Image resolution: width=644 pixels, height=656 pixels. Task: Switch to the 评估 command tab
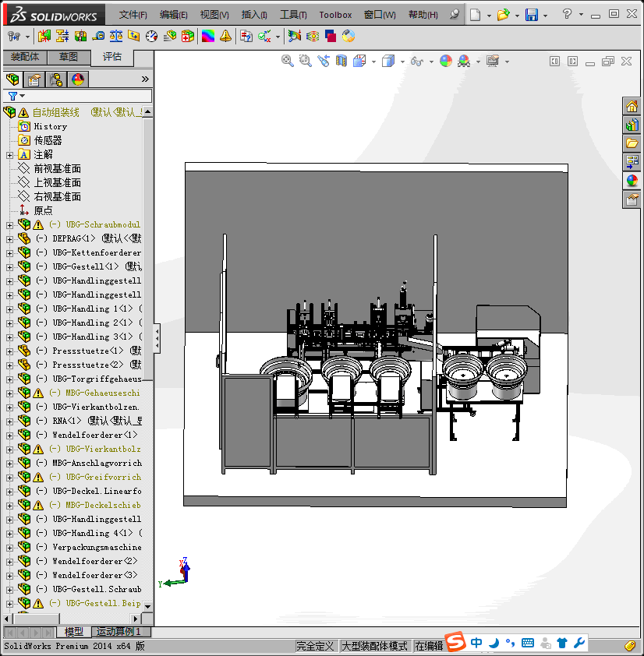(x=112, y=56)
